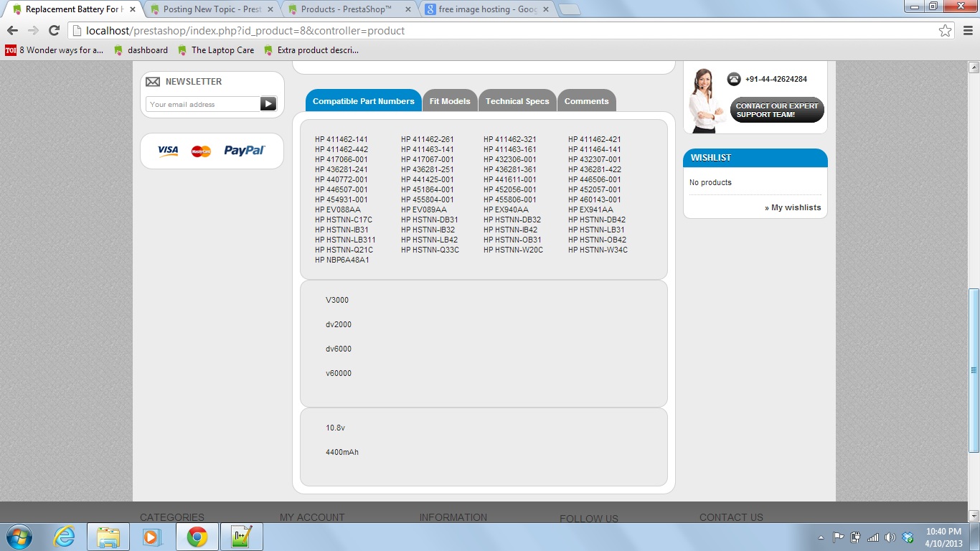The height and width of the screenshot is (551, 980).
Task: Open a new browser tab
Action: tap(569, 9)
